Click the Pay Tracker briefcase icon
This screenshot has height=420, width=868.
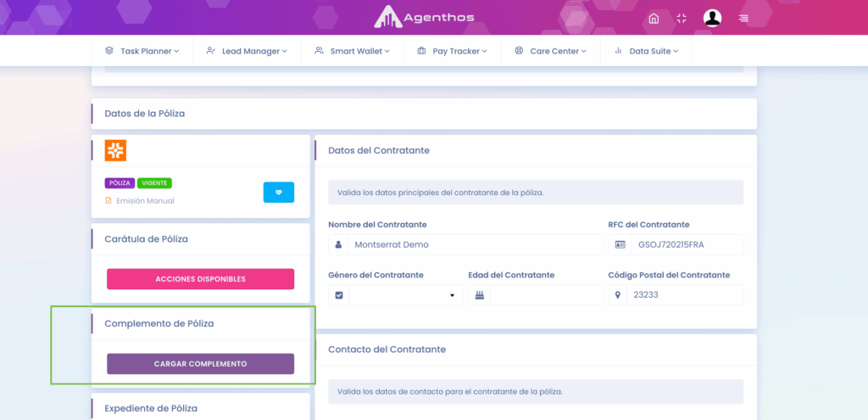[421, 51]
